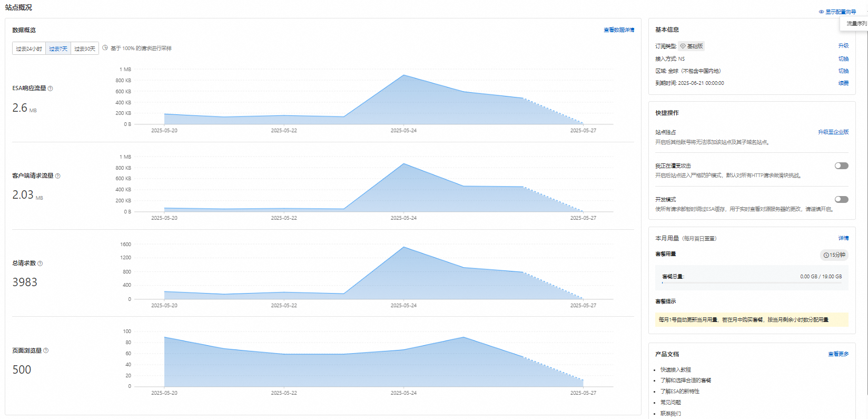The height and width of the screenshot is (419, 868).
Task: Select the 过去30天 time range tab
Action: [85, 48]
